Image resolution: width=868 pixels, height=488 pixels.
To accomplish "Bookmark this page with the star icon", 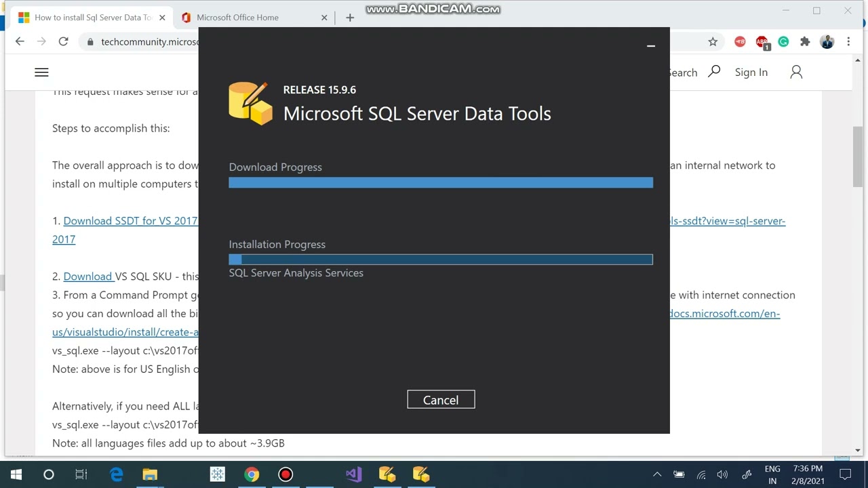I will 713,42.
